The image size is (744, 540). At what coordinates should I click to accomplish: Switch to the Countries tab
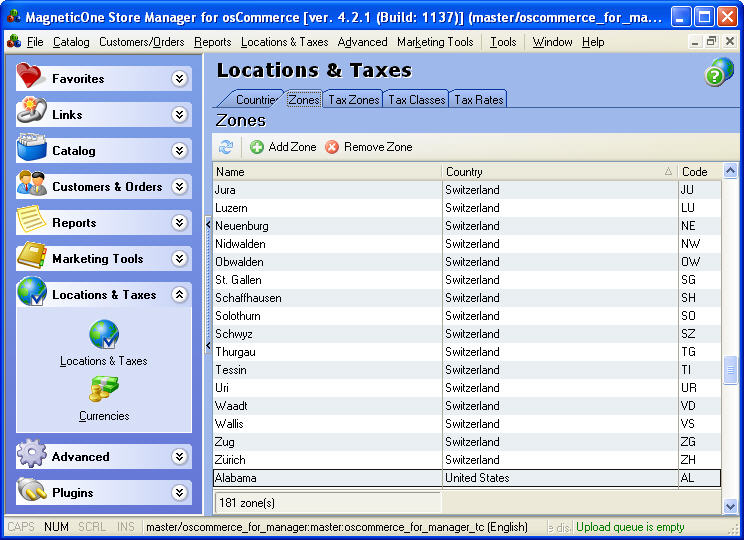point(255,100)
